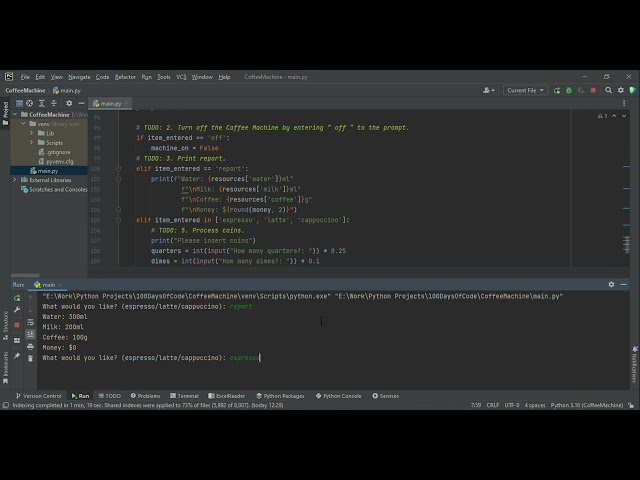Click the Collapse All icon in Project panel
The width and height of the screenshot is (640, 480).
(54, 103)
